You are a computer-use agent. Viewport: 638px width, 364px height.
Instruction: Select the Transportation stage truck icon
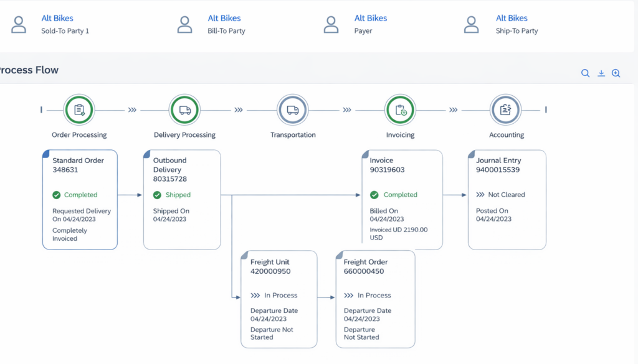point(293,110)
